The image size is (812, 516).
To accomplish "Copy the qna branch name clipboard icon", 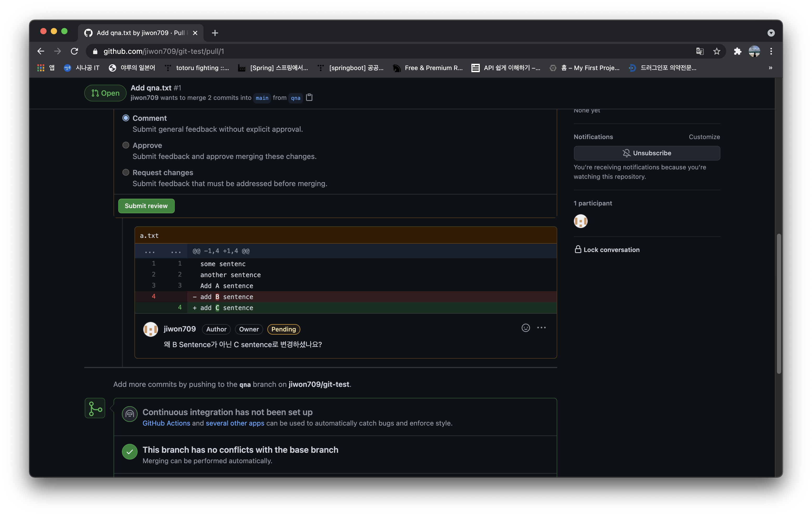I will click(x=309, y=98).
